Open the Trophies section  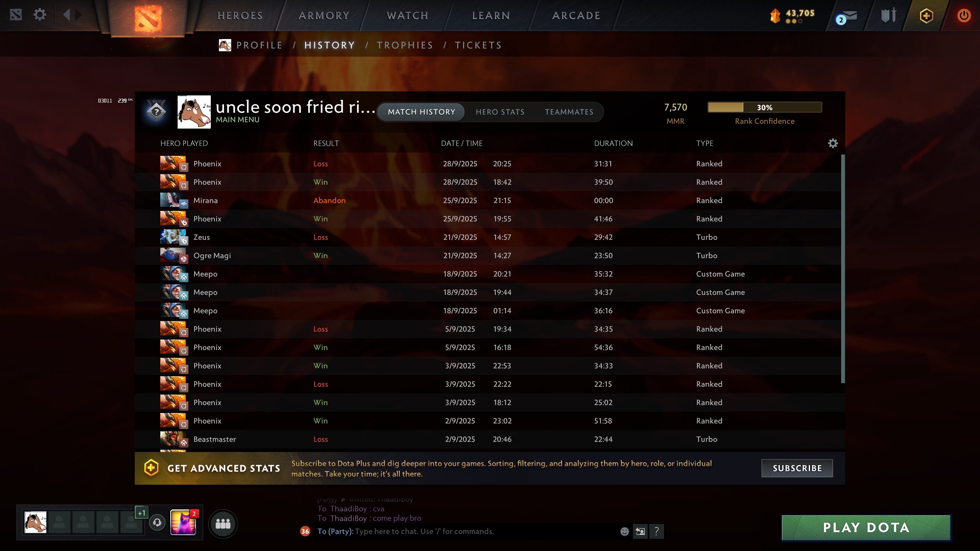click(x=405, y=45)
